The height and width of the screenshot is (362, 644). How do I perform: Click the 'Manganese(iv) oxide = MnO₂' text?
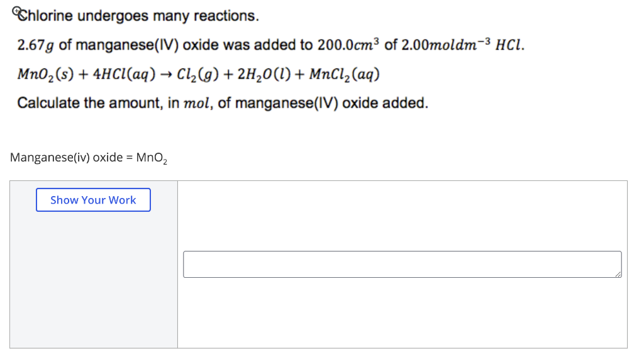click(x=88, y=156)
